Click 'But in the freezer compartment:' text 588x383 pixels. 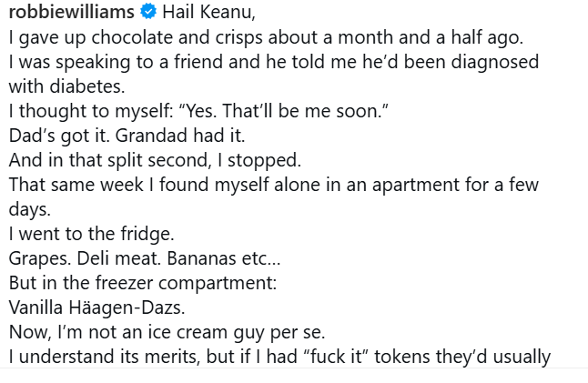[x=143, y=283]
